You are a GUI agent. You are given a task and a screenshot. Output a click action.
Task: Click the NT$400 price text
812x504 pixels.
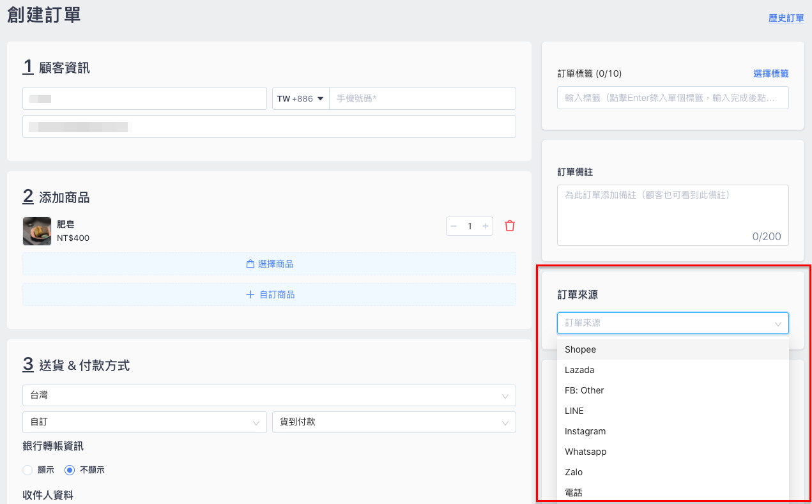click(73, 238)
